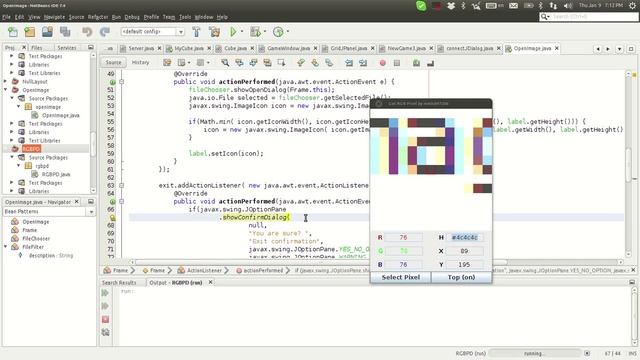Switch editor to Source view

[113, 62]
